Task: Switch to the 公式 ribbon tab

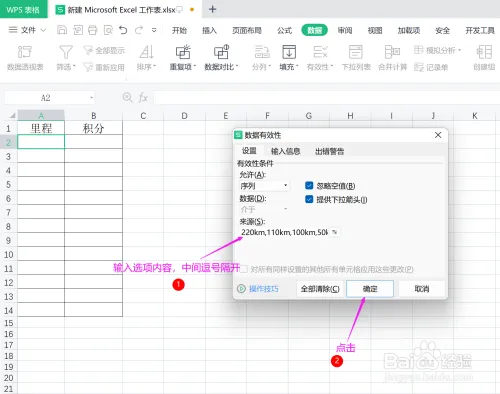Action: click(x=284, y=30)
